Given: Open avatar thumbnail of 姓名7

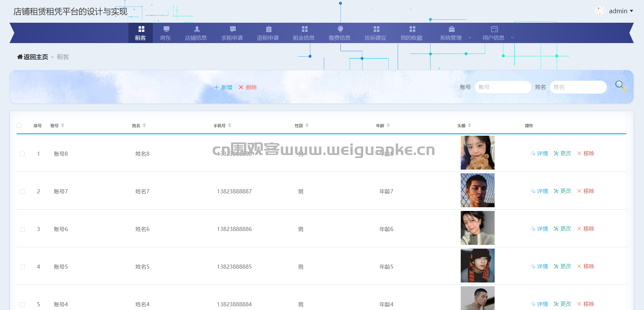Looking at the screenshot, I should pyautogui.click(x=478, y=190).
